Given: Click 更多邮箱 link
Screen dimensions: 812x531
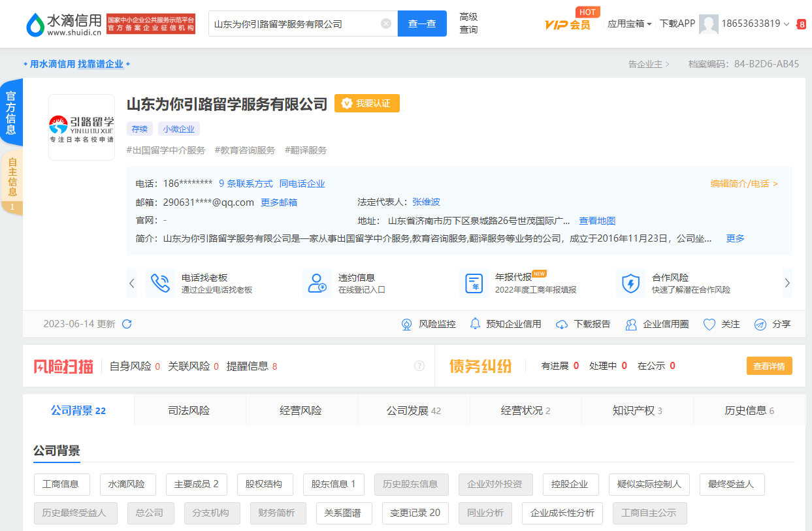Looking at the screenshot, I should click(x=279, y=202).
